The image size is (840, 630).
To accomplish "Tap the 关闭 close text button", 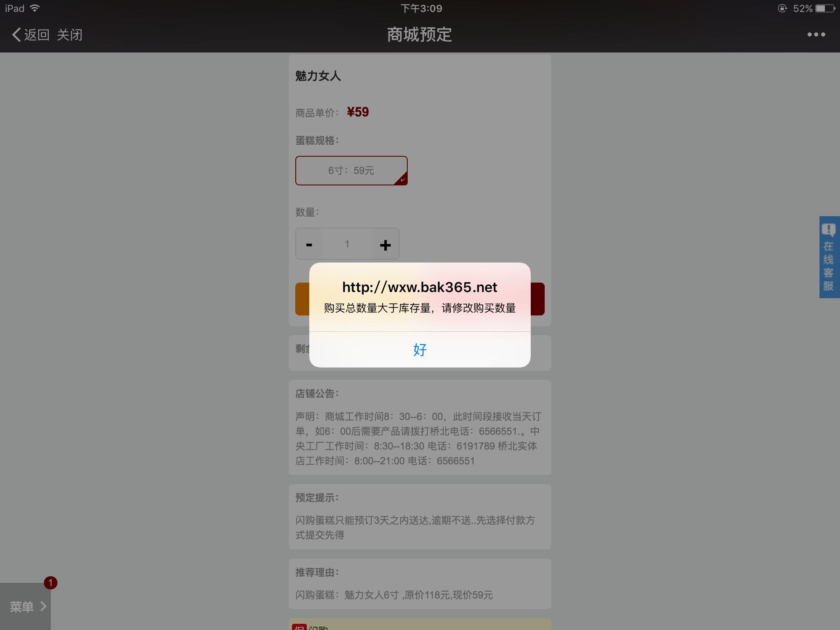I will pos(70,35).
